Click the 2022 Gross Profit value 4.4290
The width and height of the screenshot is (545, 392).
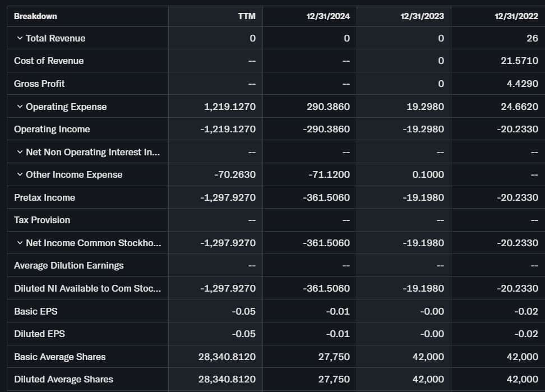point(519,84)
